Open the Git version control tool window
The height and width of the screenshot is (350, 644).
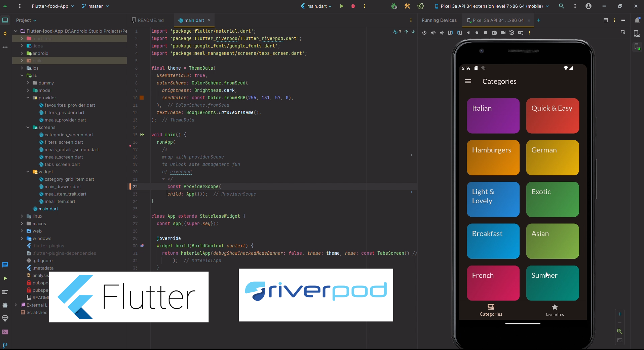[x=5, y=345]
